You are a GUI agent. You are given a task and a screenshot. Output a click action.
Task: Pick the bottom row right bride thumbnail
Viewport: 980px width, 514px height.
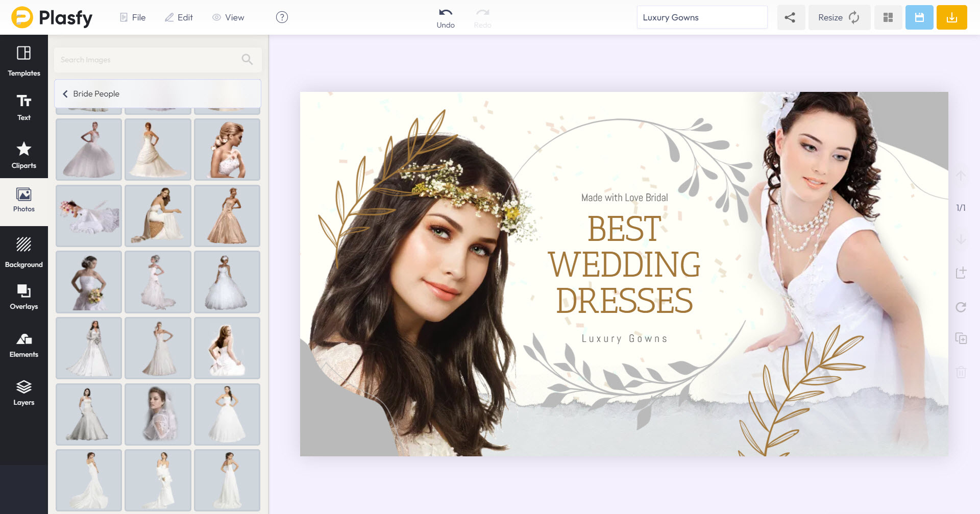click(227, 480)
